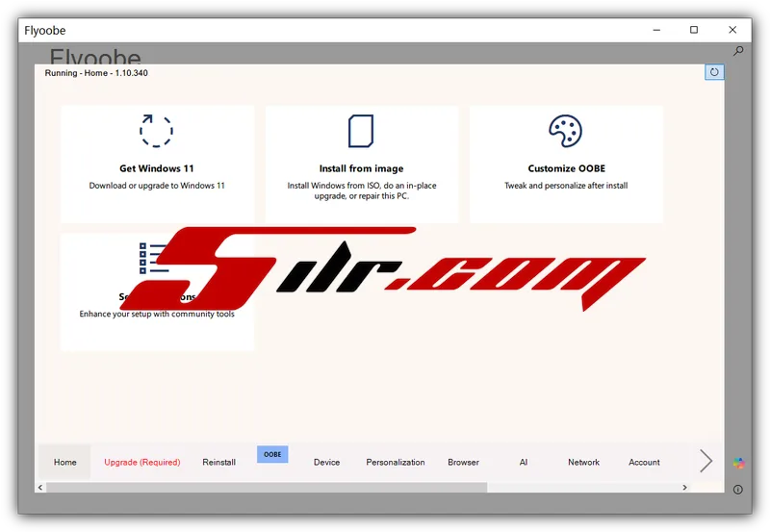Select the Reinstall tab
Image resolution: width=770 pixels, height=532 pixels.
[x=219, y=463]
